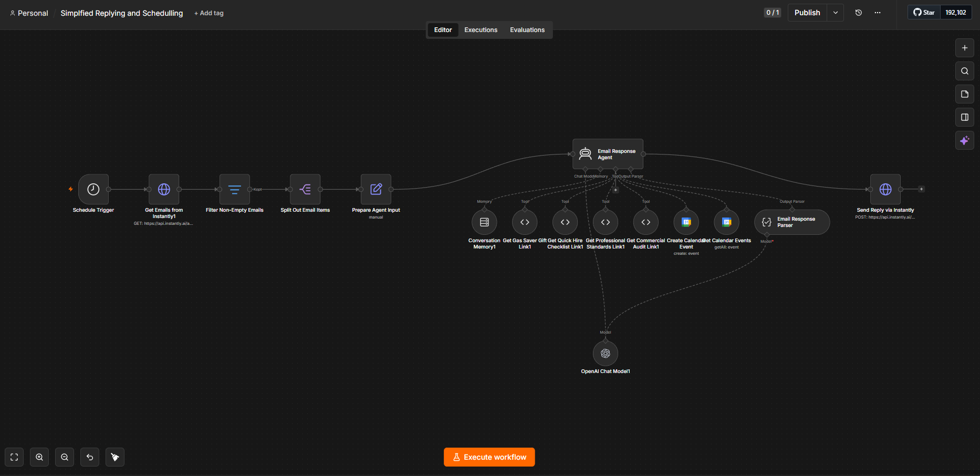
Task: Open workflow history clock icon
Action: coord(859,13)
